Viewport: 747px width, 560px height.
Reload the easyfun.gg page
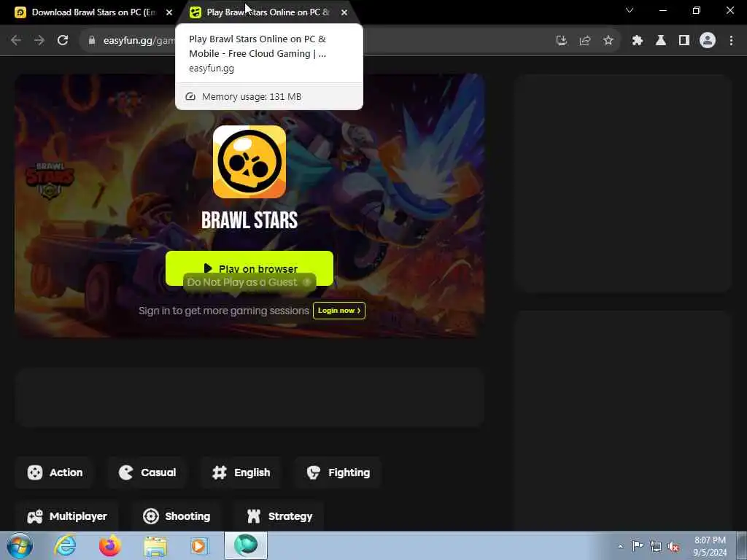click(x=63, y=41)
